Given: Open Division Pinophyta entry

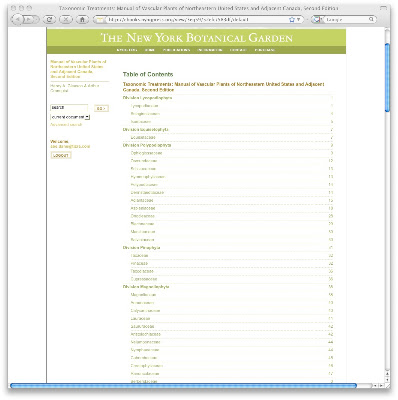Looking at the screenshot, I should (141, 248).
